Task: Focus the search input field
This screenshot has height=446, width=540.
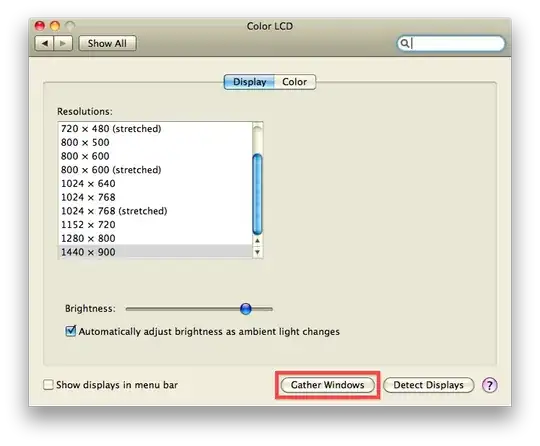Action: pos(451,43)
